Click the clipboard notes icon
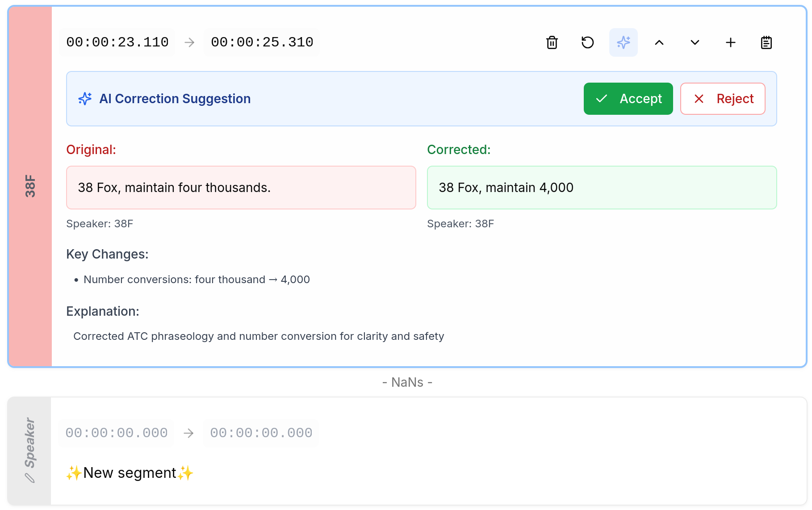The height and width of the screenshot is (510, 812). click(x=766, y=42)
